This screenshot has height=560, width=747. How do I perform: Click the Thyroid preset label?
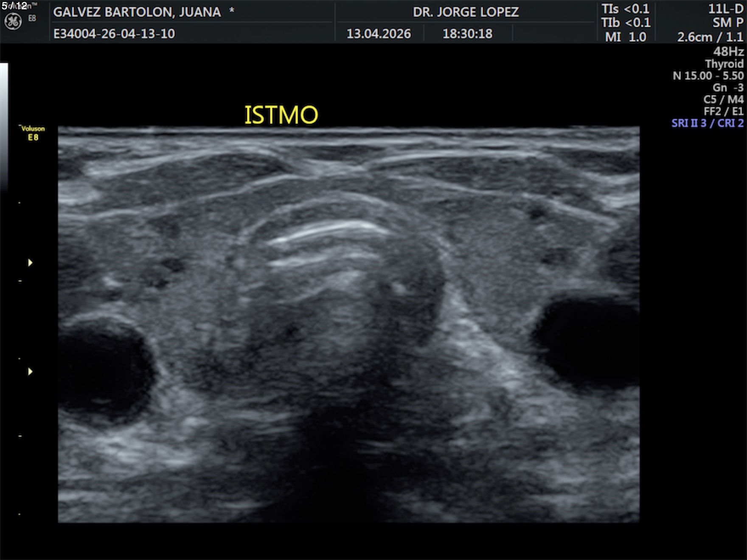pos(724,64)
